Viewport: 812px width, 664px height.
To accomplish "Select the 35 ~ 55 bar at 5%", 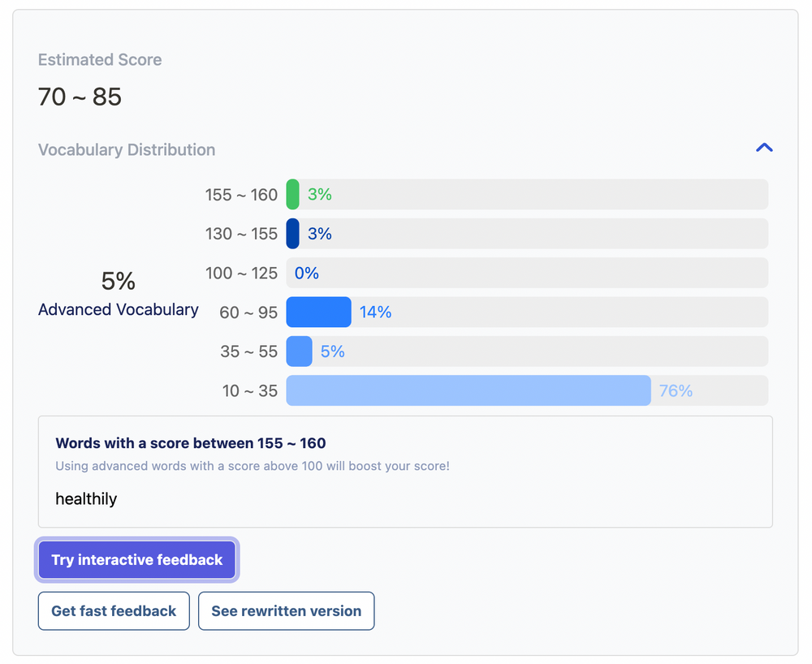I will [x=299, y=351].
